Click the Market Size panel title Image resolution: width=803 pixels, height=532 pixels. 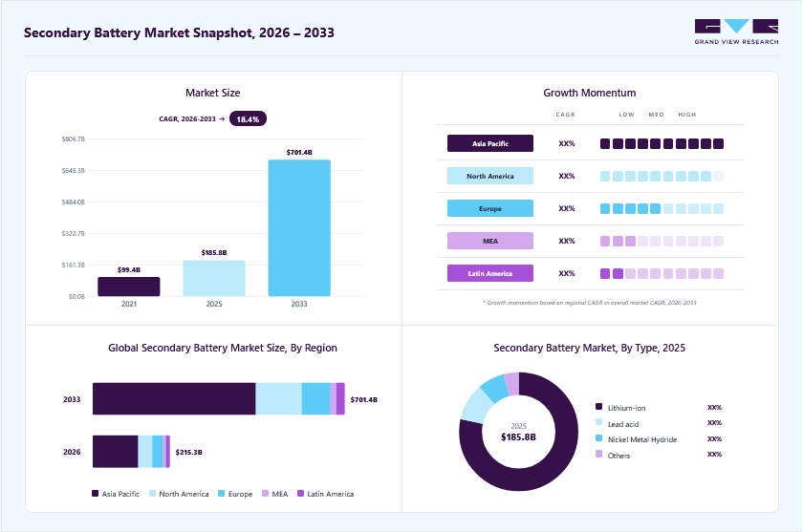point(212,93)
